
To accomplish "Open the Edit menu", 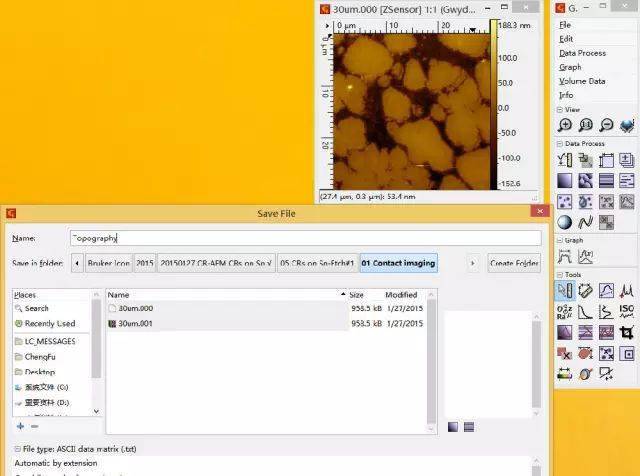I will click(566, 39).
